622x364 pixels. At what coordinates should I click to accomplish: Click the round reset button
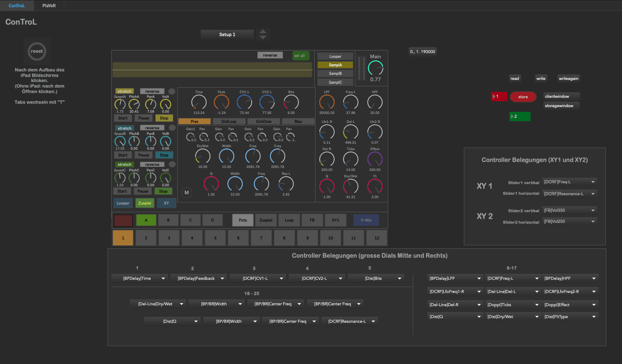click(37, 51)
